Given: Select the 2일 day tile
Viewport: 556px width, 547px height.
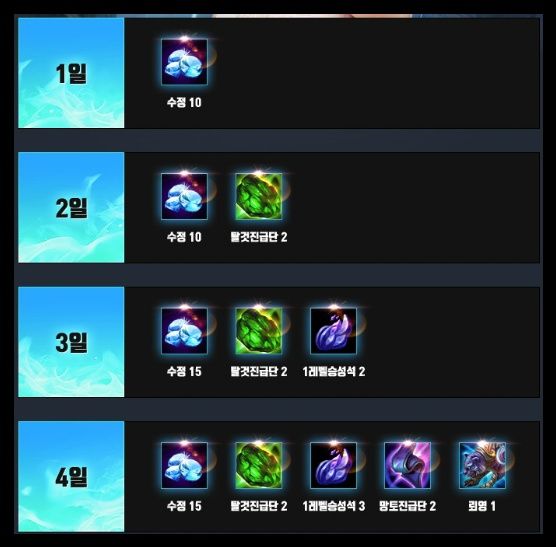Looking at the screenshot, I should (71, 207).
